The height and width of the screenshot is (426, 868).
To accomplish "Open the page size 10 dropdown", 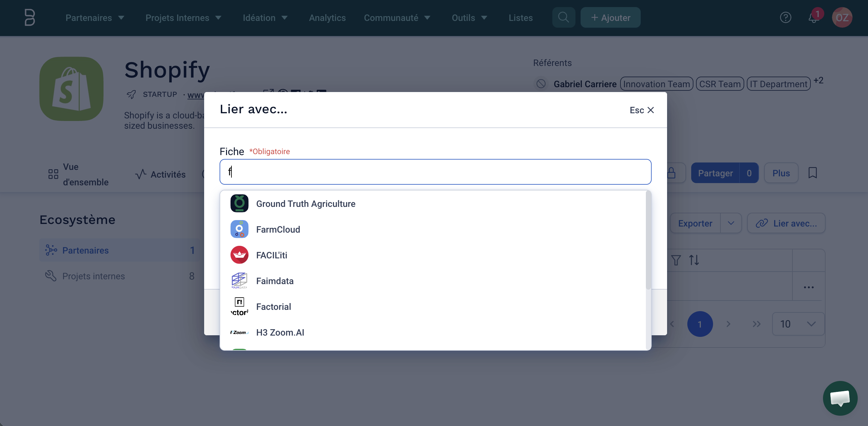I will tap(798, 324).
